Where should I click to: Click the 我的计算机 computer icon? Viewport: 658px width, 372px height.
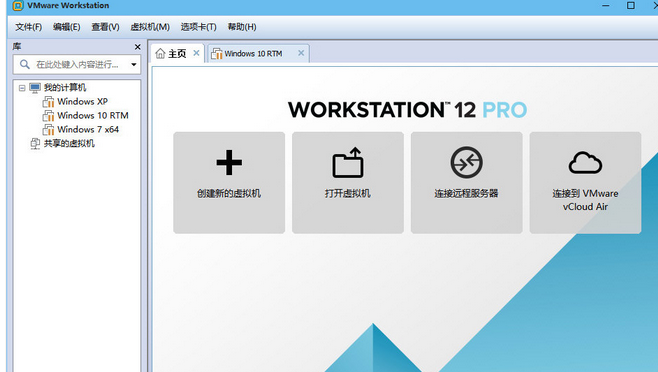point(35,88)
